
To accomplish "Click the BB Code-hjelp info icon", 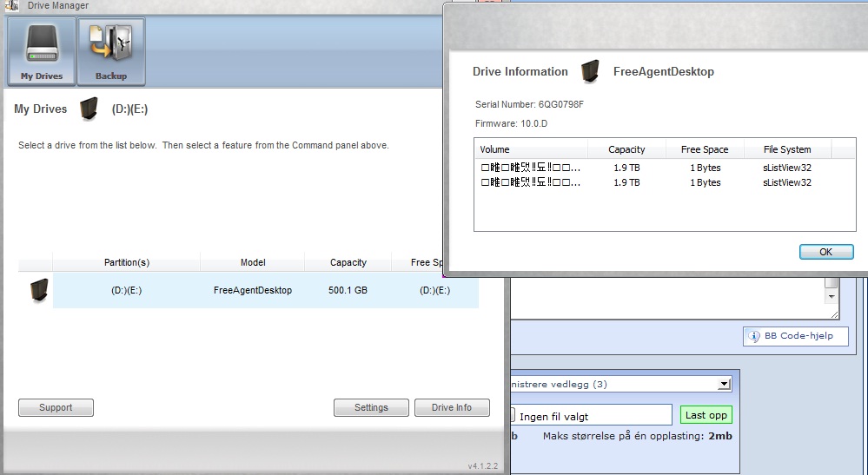I will pos(753,336).
